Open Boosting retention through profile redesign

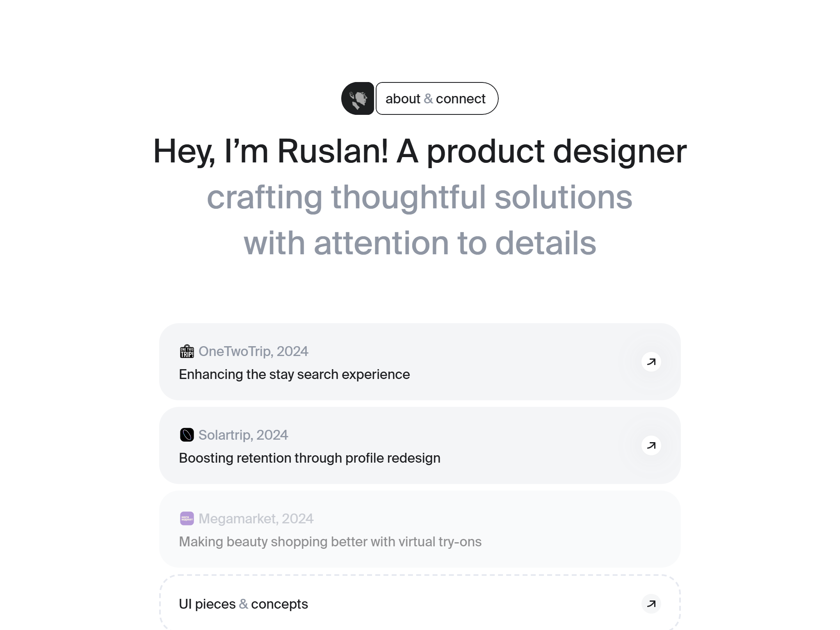click(310, 458)
